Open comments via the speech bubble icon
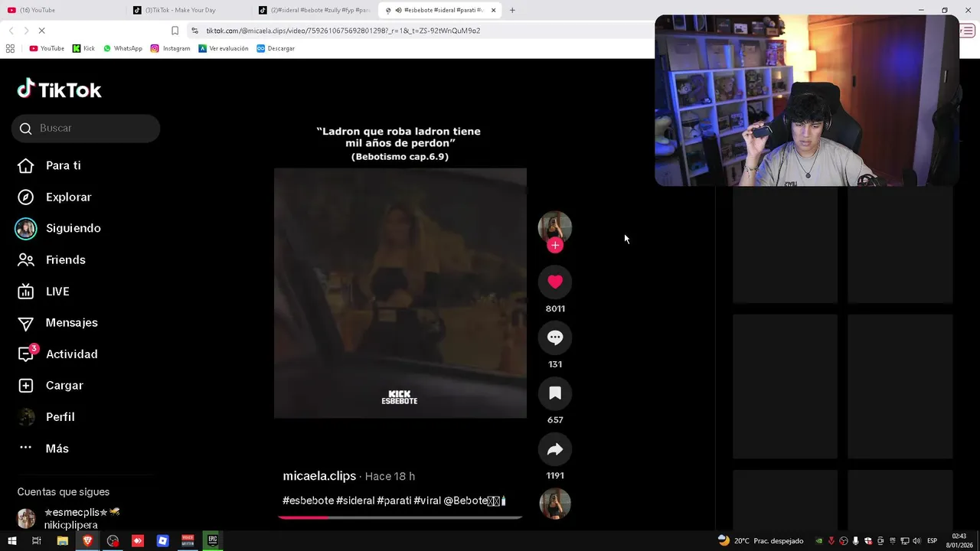980x551 pixels. click(x=555, y=337)
